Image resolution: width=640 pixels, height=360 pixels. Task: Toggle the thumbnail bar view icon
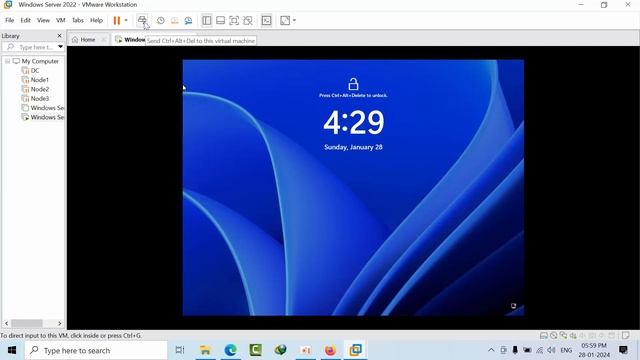click(x=220, y=20)
